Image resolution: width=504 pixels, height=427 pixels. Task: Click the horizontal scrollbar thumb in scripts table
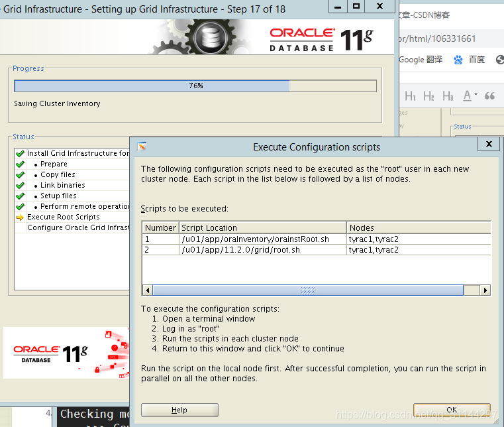point(308,290)
